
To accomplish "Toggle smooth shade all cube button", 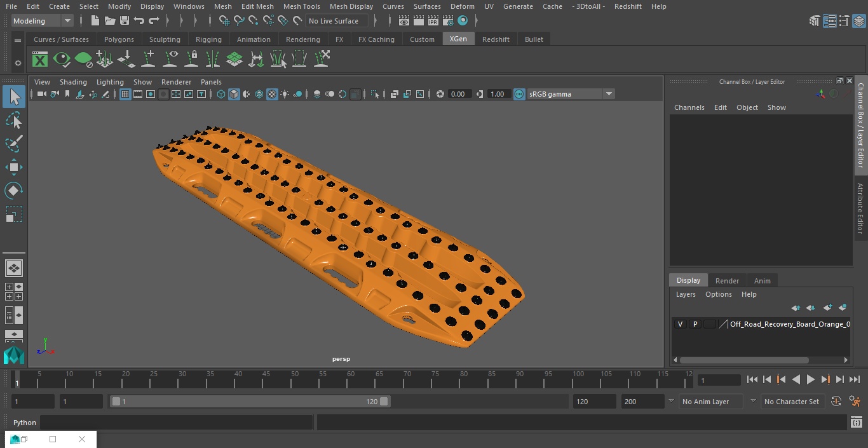I will 234,94.
